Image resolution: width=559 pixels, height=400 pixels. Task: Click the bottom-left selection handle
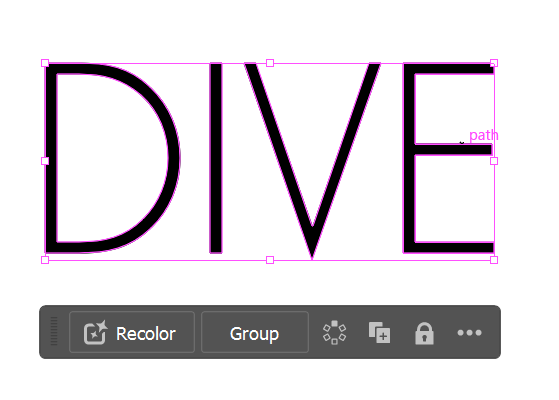[x=45, y=260]
